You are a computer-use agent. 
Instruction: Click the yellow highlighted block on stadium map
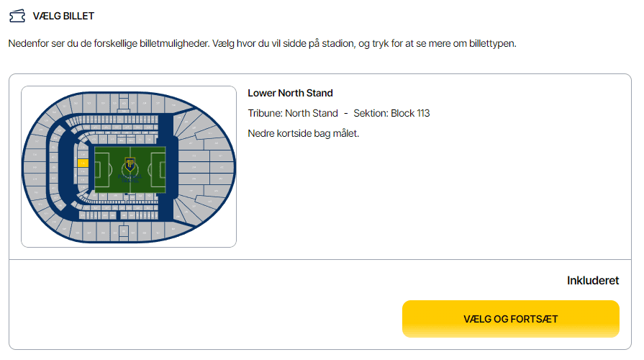click(83, 163)
